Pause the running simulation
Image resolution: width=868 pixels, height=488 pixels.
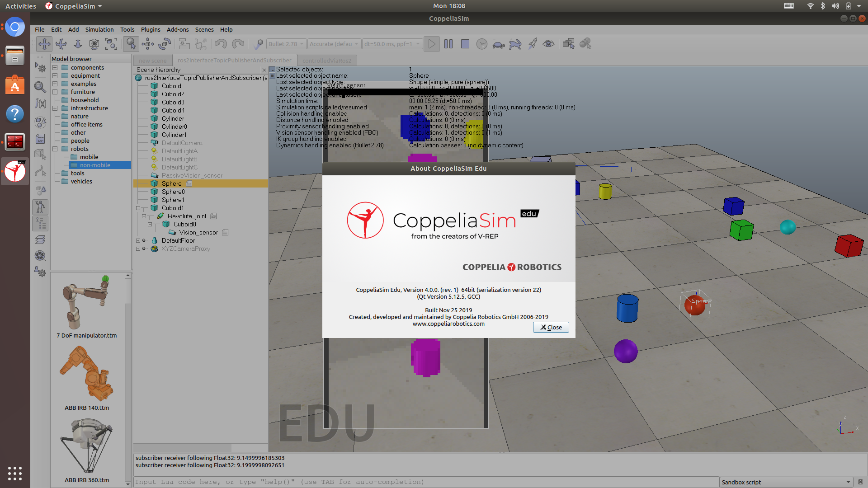tap(448, 44)
